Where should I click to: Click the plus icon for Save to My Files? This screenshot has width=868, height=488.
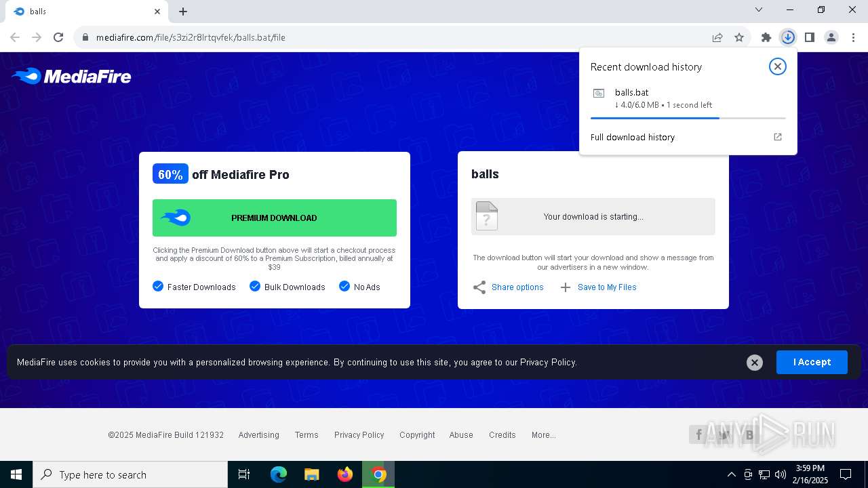click(566, 287)
